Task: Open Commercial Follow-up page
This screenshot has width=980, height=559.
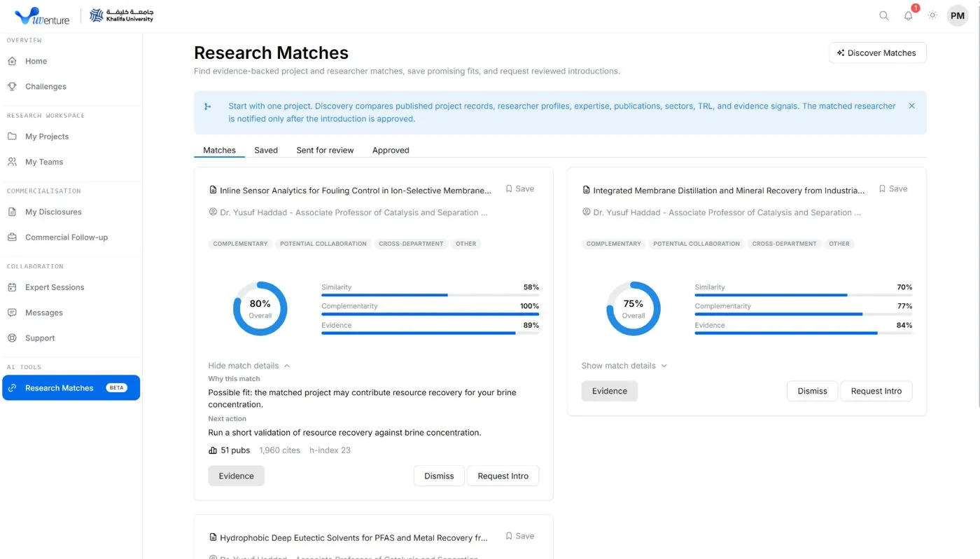Action: tap(71, 237)
